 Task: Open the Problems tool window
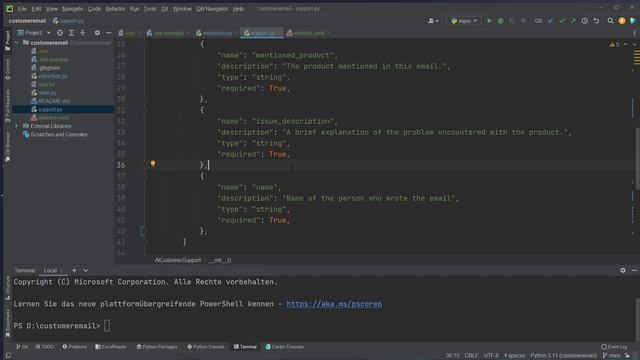point(75,347)
